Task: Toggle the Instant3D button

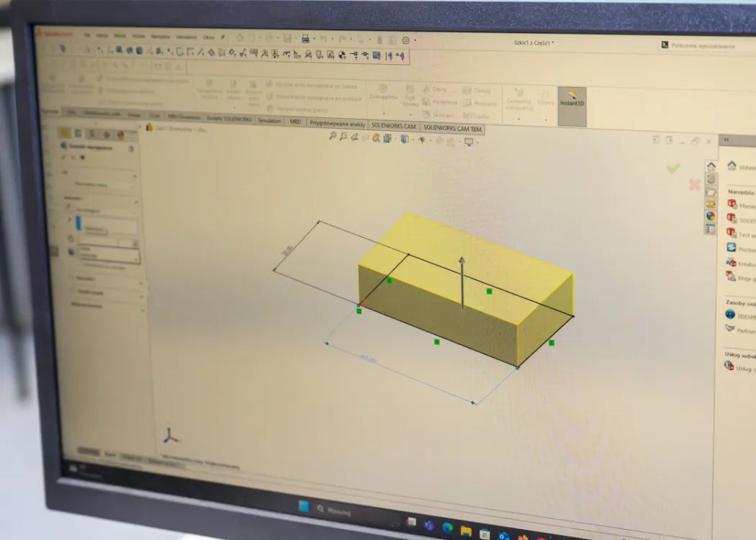Action: (x=572, y=107)
